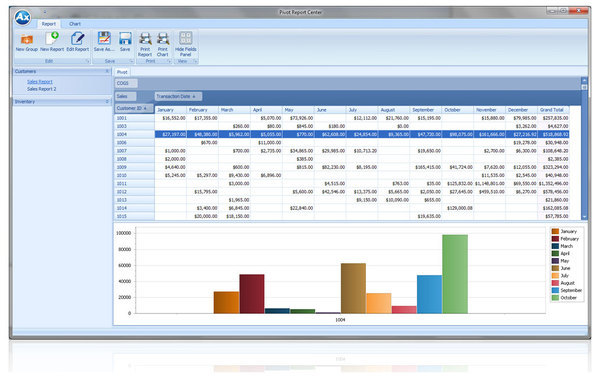
Task: Click the Grand Total column header
Action: 553,110
